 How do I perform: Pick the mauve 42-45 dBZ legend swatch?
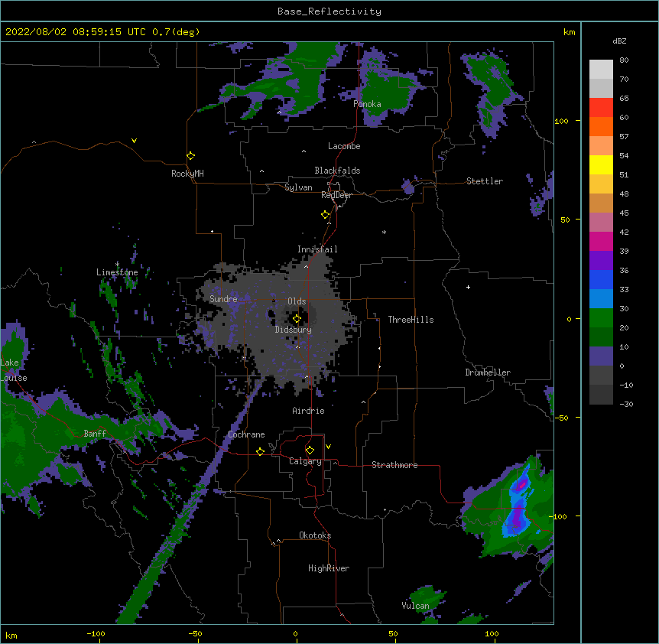(x=601, y=223)
